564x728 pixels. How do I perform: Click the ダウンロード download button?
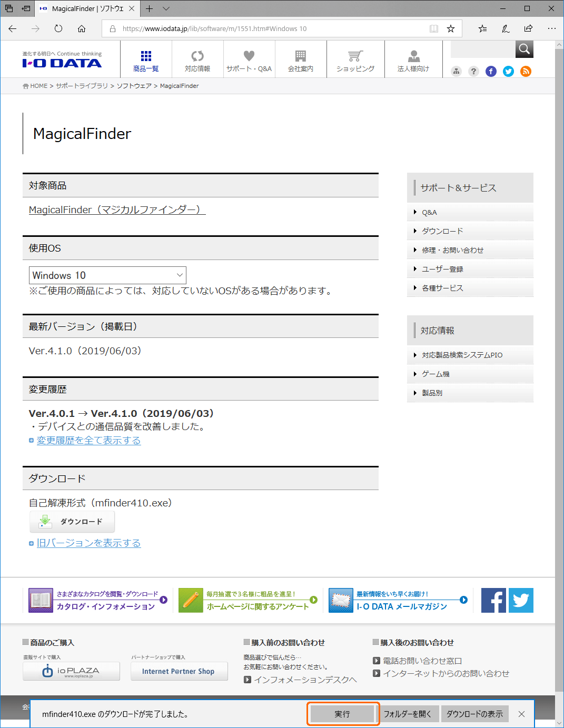click(72, 522)
